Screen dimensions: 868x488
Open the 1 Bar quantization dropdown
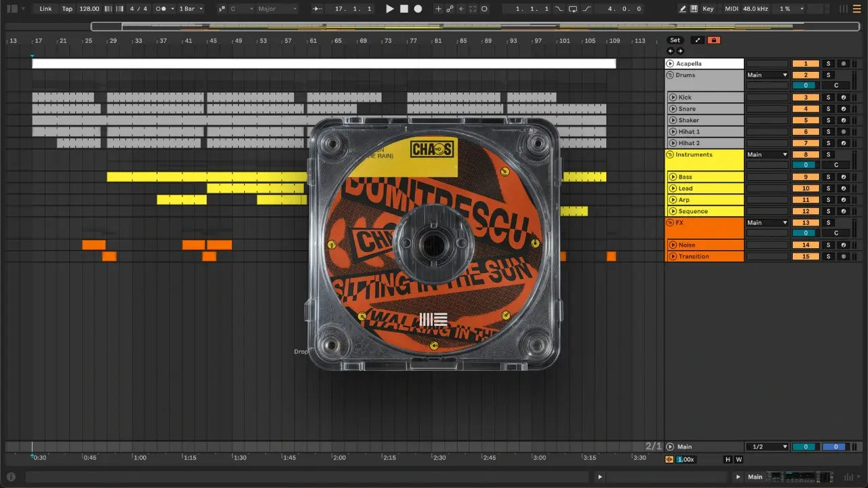[x=191, y=9]
